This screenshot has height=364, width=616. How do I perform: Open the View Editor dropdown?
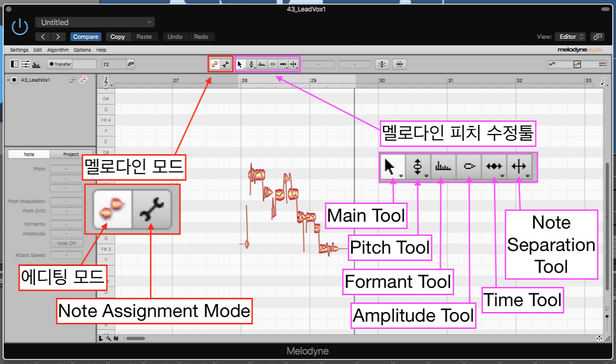coord(570,37)
